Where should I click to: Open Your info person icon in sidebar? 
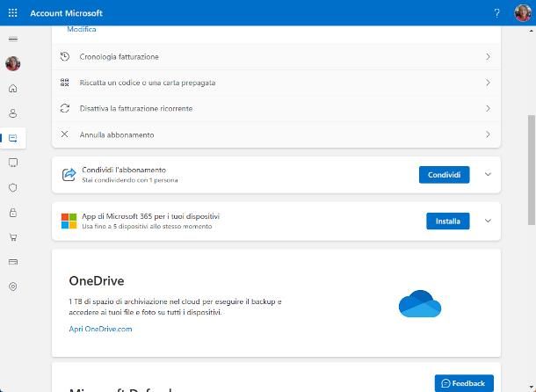pyautogui.click(x=13, y=113)
